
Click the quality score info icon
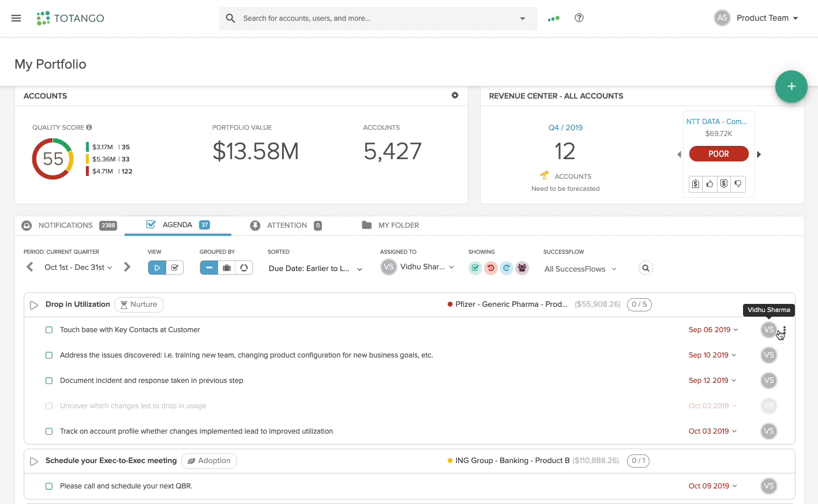[89, 127]
